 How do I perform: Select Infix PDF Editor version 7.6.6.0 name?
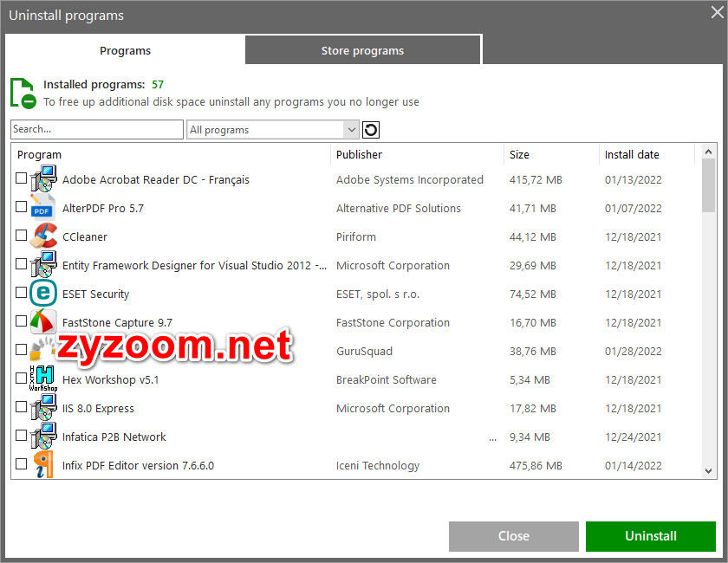point(139,465)
